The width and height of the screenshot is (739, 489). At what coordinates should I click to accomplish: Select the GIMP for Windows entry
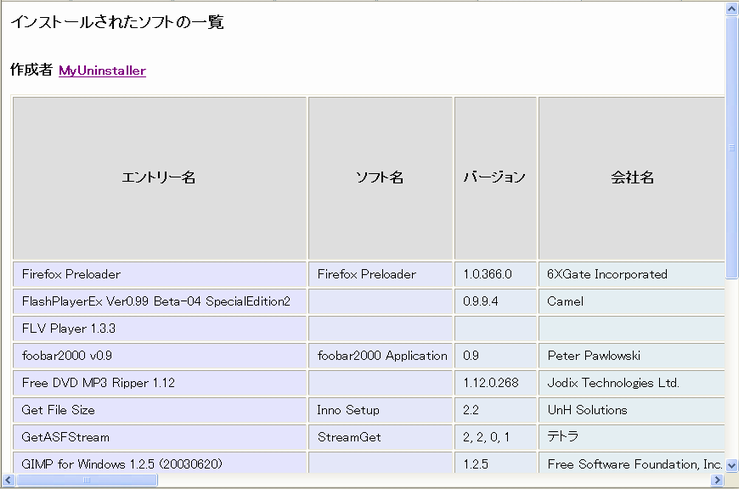coord(160,463)
